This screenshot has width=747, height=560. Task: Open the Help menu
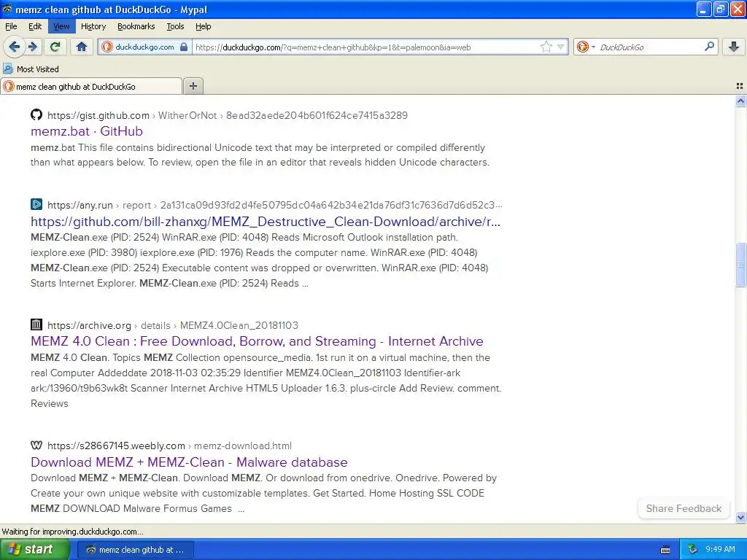tap(203, 26)
